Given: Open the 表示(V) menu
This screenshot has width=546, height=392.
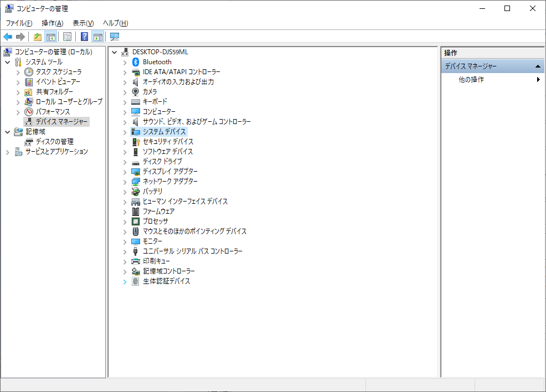Looking at the screenshot, I should (83, 23).
